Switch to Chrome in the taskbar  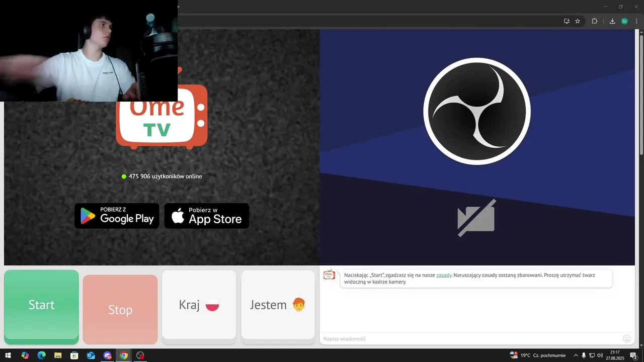[x=124, y=355]
